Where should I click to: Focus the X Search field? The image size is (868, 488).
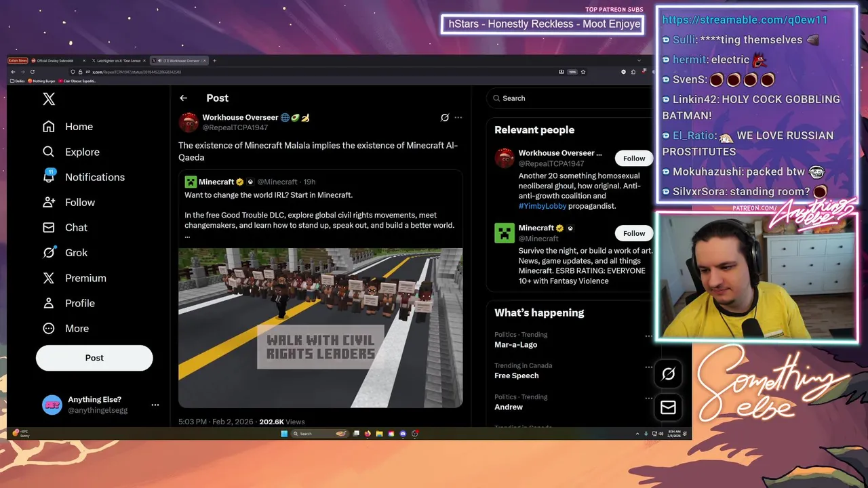click(x=570, y=98)
